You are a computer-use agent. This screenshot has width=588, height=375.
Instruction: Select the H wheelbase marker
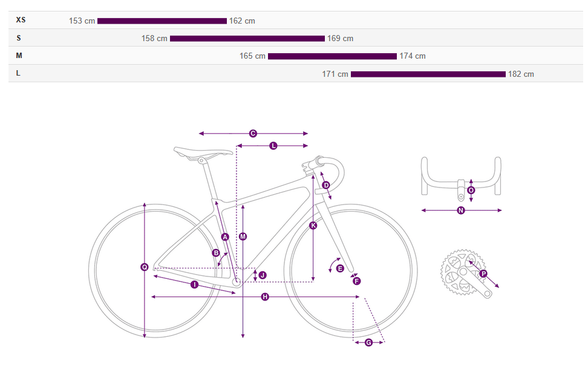pos(265,297)
